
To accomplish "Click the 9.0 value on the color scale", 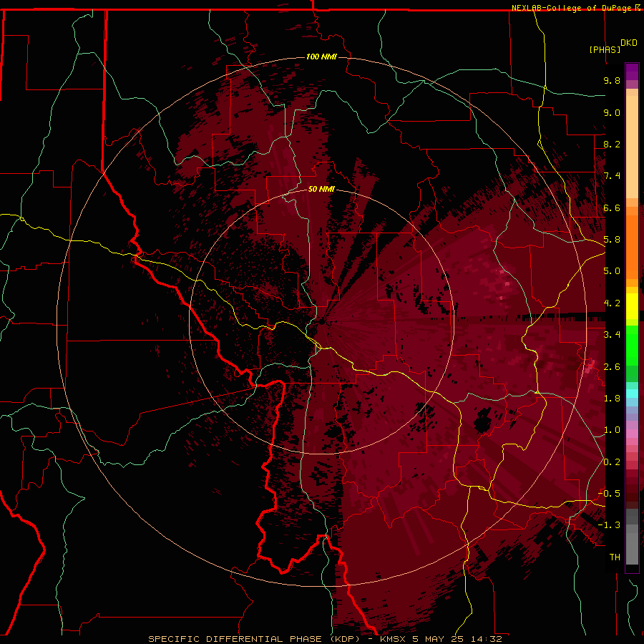I will [x=612, y=112].
